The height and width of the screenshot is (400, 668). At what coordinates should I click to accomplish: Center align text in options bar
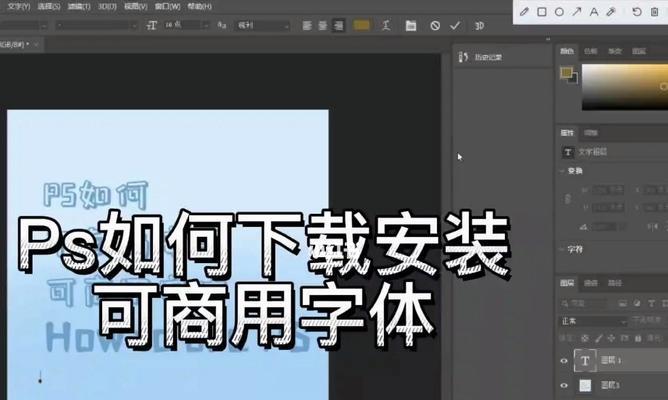point(323,26)
